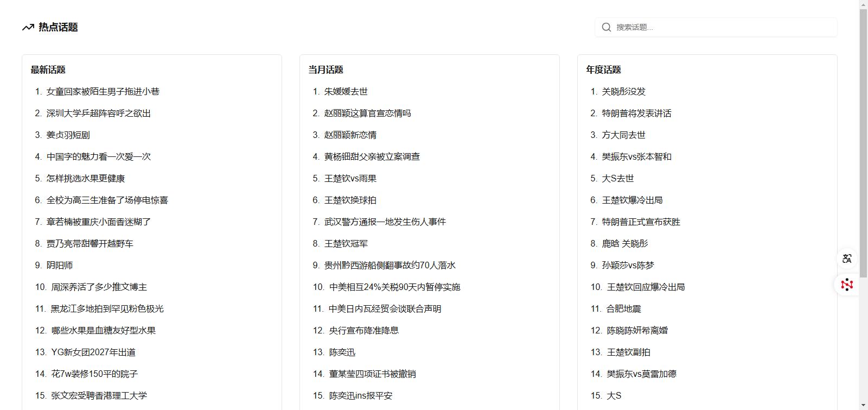This screenshot has width=868, height=410.
Task: Click scrollbar down arrow at bottom
Action: 863,405
